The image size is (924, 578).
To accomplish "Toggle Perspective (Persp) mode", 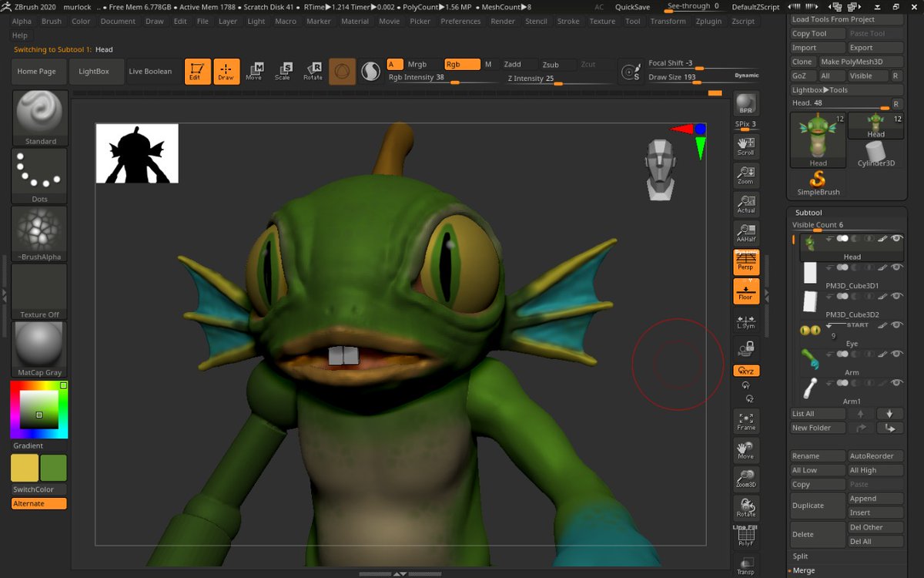I will [745, 262].
